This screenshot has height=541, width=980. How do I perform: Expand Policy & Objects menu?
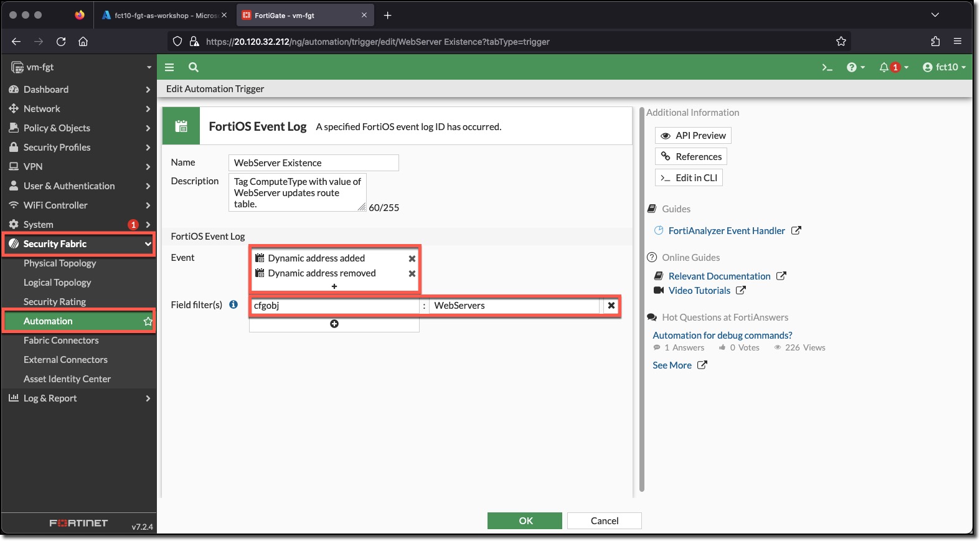[x=79, y=128]
